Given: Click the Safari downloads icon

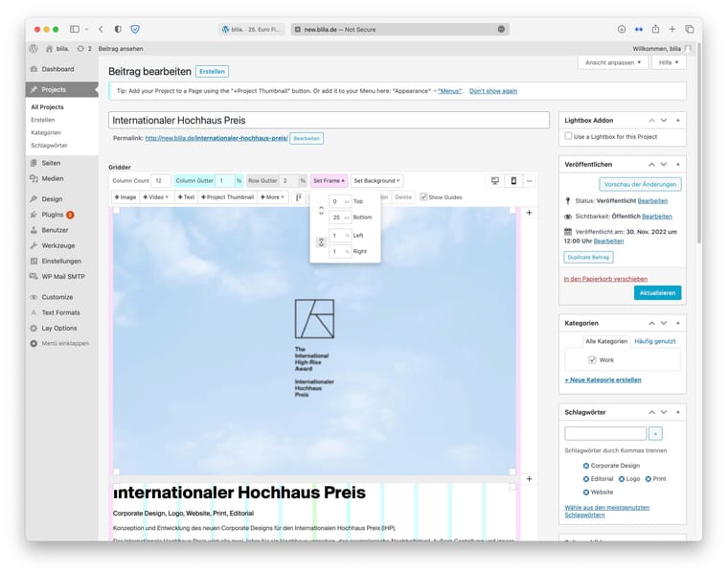Looking at the screenshot, I should pyautogui.click(x=622, y=30).
